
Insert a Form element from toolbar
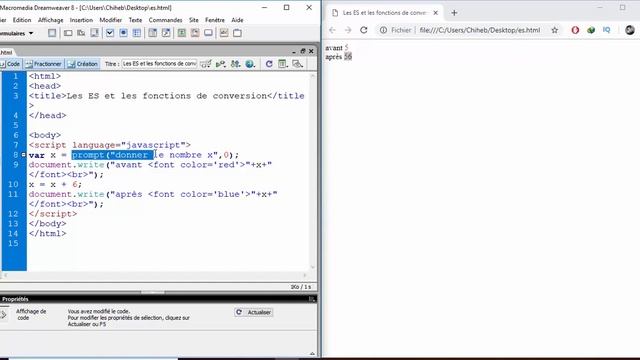point(52,33)
